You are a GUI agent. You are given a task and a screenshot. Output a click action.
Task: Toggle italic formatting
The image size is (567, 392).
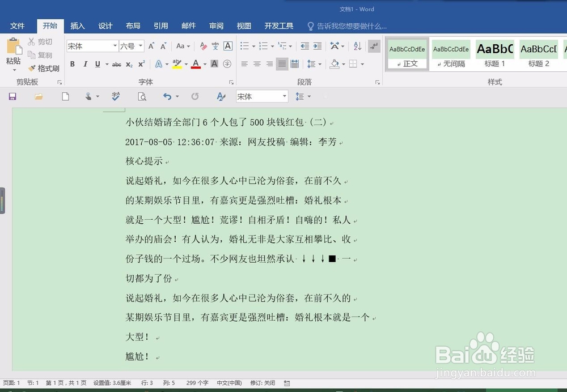tap(86, 64)
